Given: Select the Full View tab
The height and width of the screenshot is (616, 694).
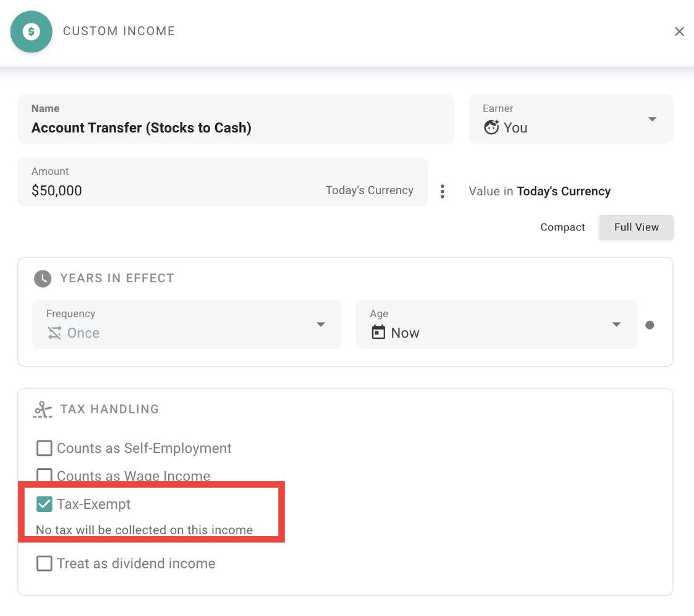Looking at the screenshot, I should coord(636,227).
